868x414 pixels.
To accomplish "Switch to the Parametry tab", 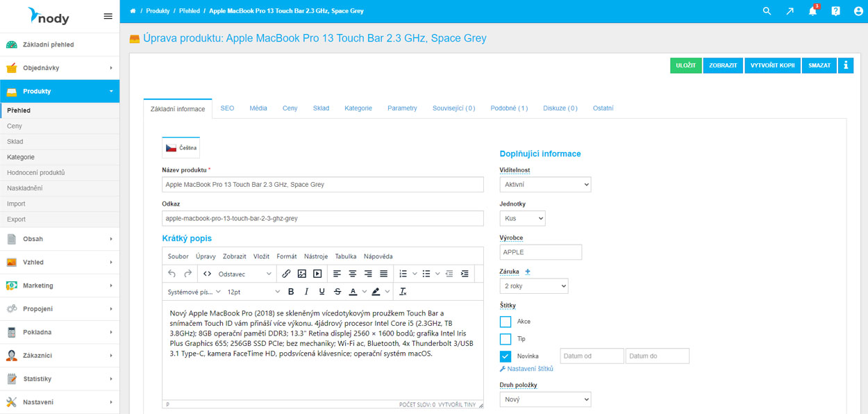I will point(402,108).
